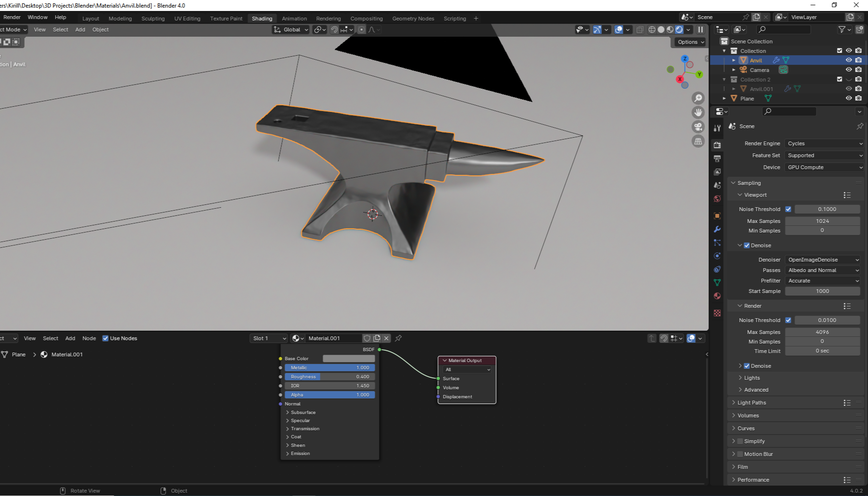Screen dimensions: 868x496
Task: Click the viewport Options button
Action: click(x=690, y=42)
